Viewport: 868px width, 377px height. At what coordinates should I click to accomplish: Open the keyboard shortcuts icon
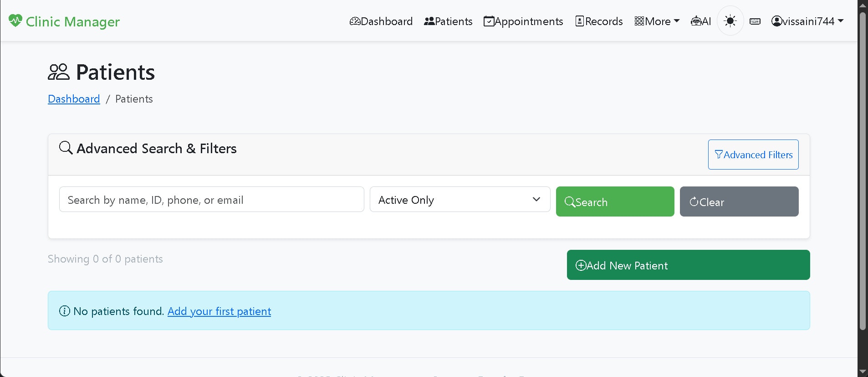tap(755, 21)
